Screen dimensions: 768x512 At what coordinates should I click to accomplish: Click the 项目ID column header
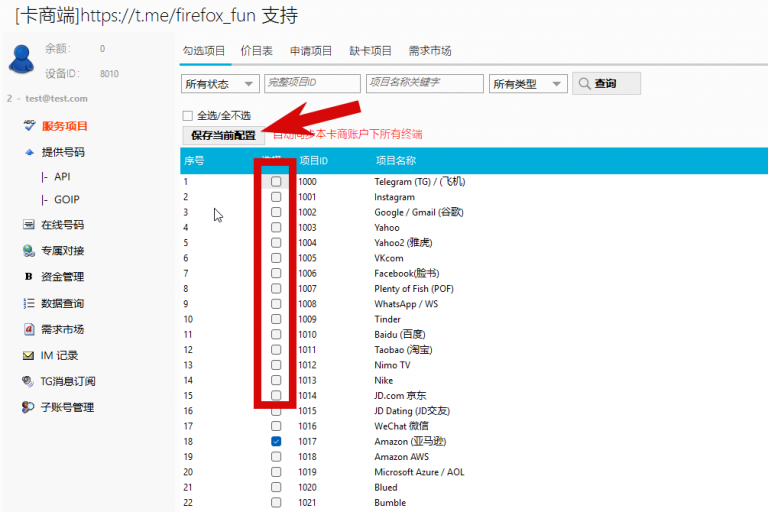(313, 161)
